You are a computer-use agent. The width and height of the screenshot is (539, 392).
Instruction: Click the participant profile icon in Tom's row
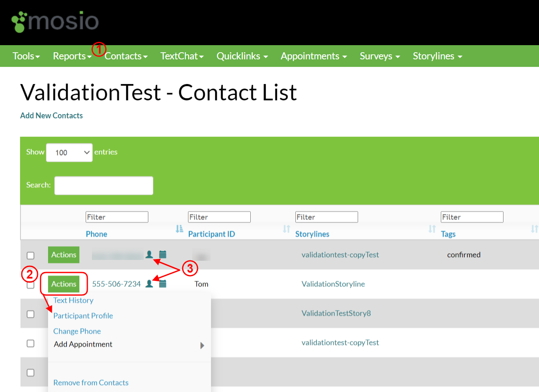tap(150, 283)
